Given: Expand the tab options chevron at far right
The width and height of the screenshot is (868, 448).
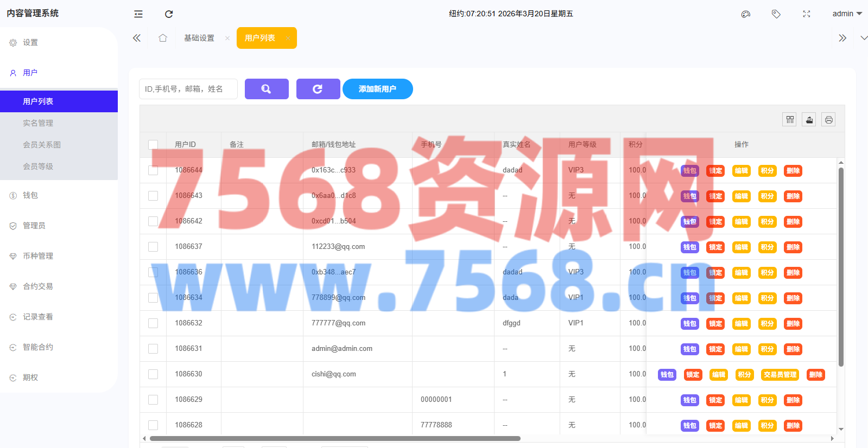Looking at the screenshot, I should (864, 38).
